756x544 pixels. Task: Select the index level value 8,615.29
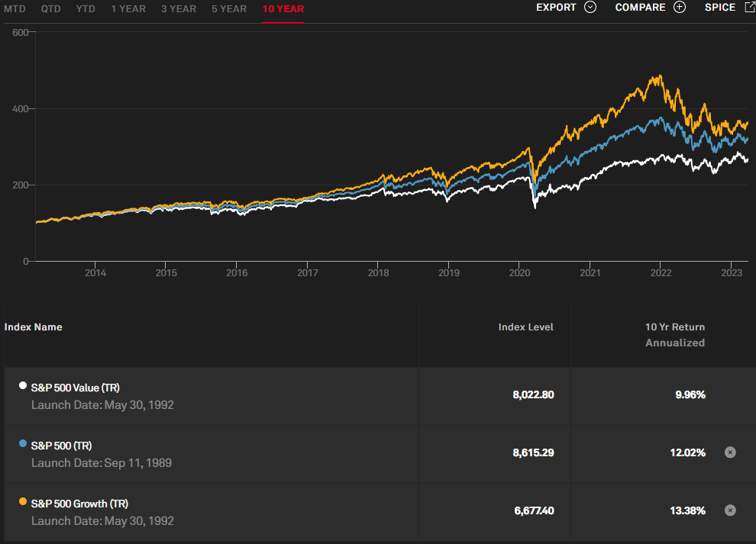coord(533,452)
